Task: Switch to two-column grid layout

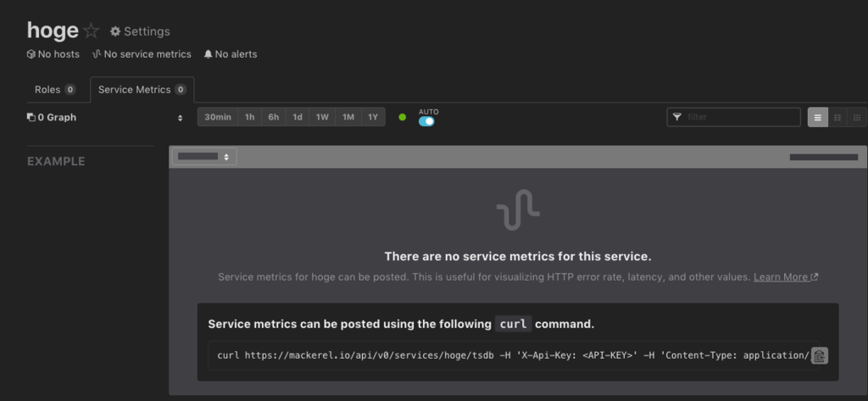Action: tap(837, 118)
